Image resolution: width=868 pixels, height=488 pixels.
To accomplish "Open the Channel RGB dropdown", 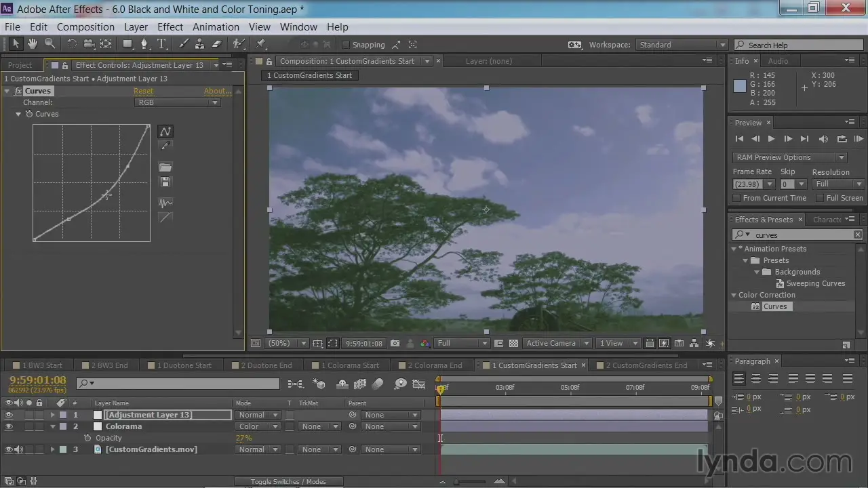I will click(177, 102).
